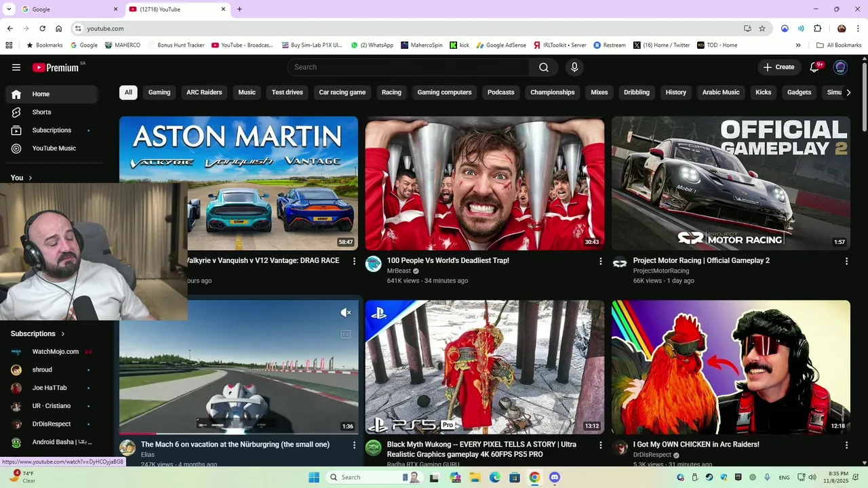Go to Home in the sidebar
This screenshot has height=488, width=868.
(x=52, y=94)
